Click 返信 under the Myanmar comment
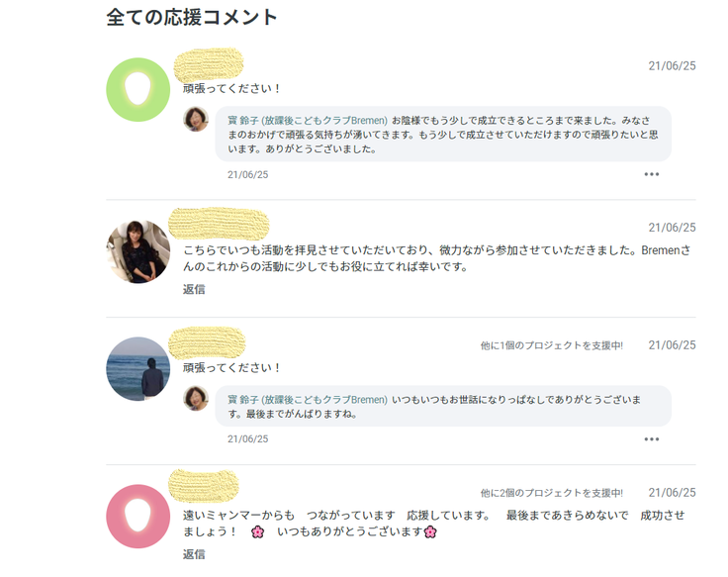The image size is (728, 577). click(x=194, y=554)
